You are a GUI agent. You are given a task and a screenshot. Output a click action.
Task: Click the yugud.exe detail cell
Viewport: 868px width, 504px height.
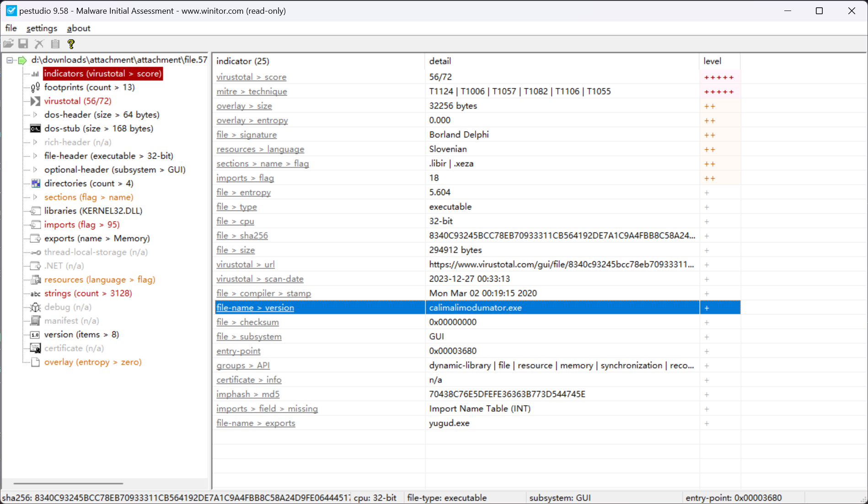[562, 423]
